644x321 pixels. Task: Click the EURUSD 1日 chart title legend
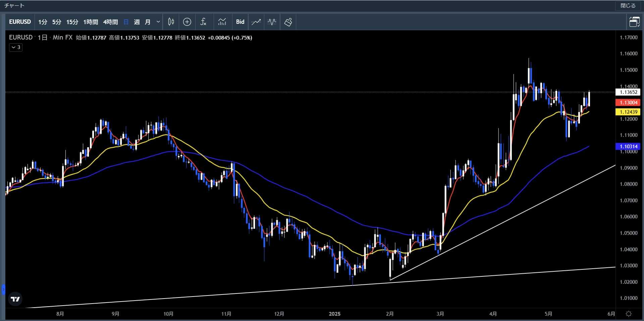(41, 38)
